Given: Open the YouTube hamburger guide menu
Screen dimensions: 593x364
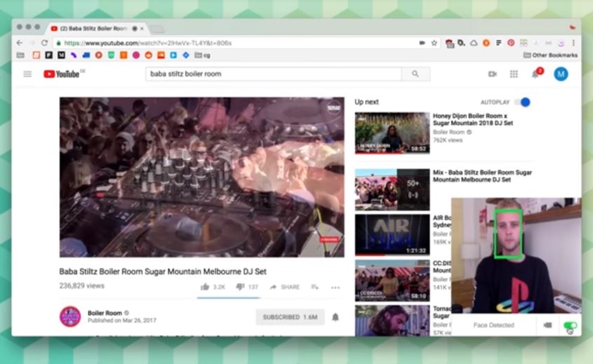Looking at the screenshot, I should click(x=28, y=74).
